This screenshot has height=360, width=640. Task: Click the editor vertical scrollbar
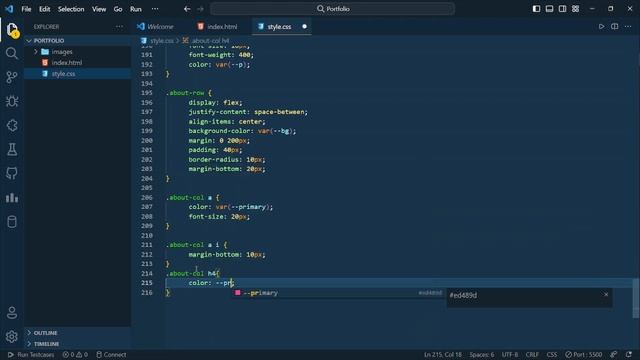[636, 298]
